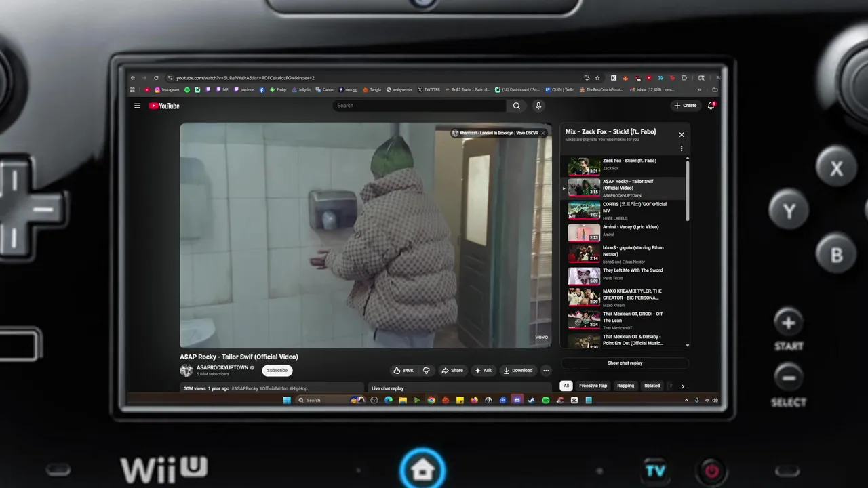Open the Khantrast - Landed in Brooklyn video card
Image resolution: width=868 pixels, height=488 pixels.
(x=498, y=133)
